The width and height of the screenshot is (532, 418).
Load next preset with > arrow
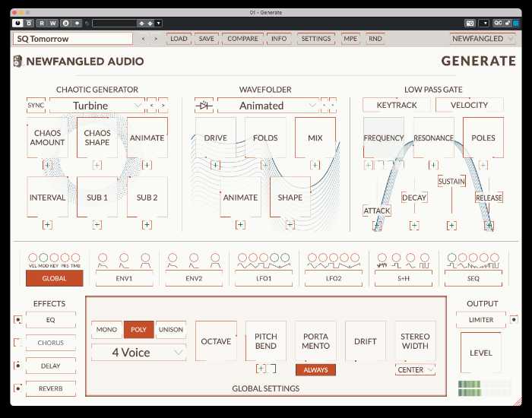pyautogui.click(x=156, y=39)
